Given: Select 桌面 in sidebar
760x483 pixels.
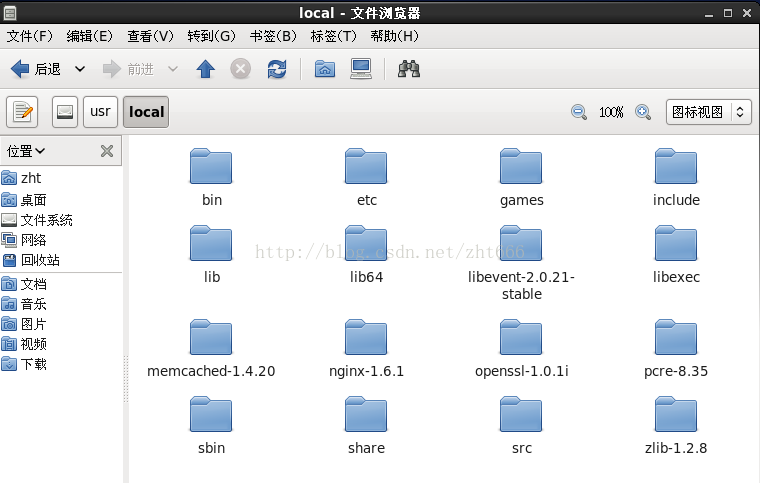Looking at the screenshot, I should pos(61,200).
